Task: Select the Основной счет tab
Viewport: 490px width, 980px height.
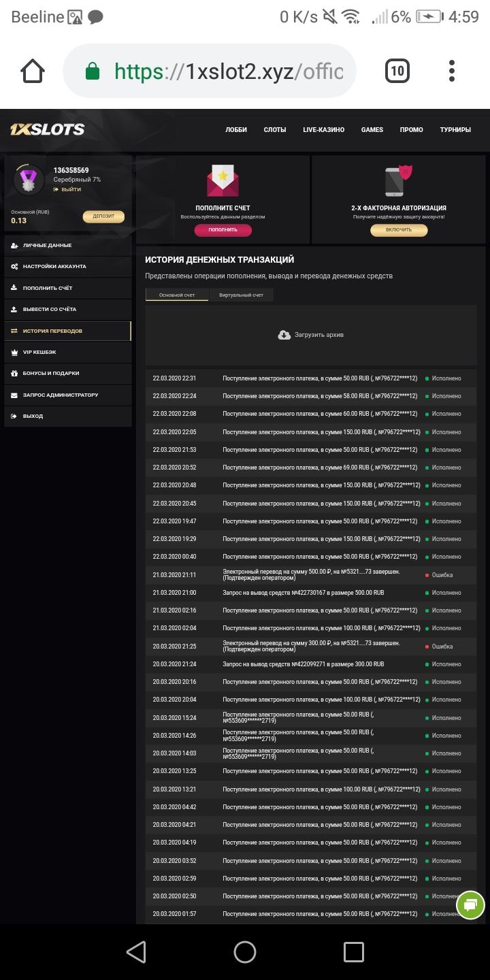Action: tap(177, 295)
